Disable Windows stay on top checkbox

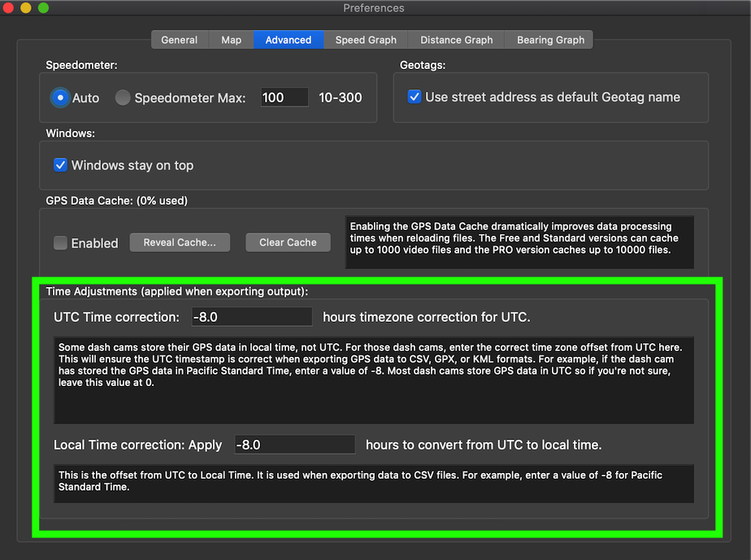60,165
